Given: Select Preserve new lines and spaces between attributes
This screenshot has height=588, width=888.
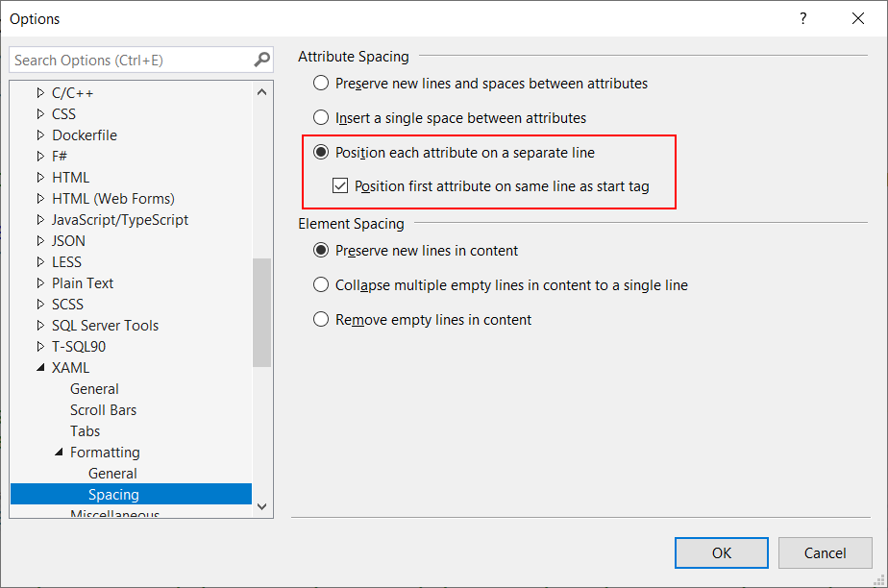Looking at the screenshot, I should 322,84.
